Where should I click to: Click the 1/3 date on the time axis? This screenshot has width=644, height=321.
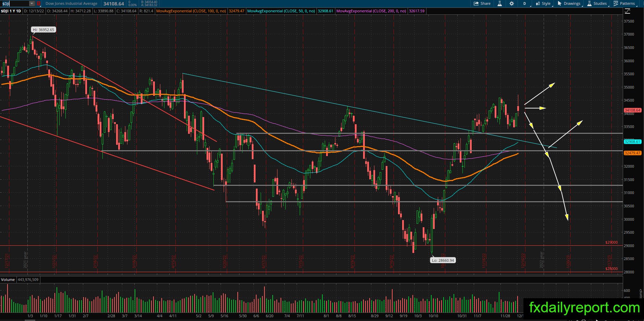30,316
